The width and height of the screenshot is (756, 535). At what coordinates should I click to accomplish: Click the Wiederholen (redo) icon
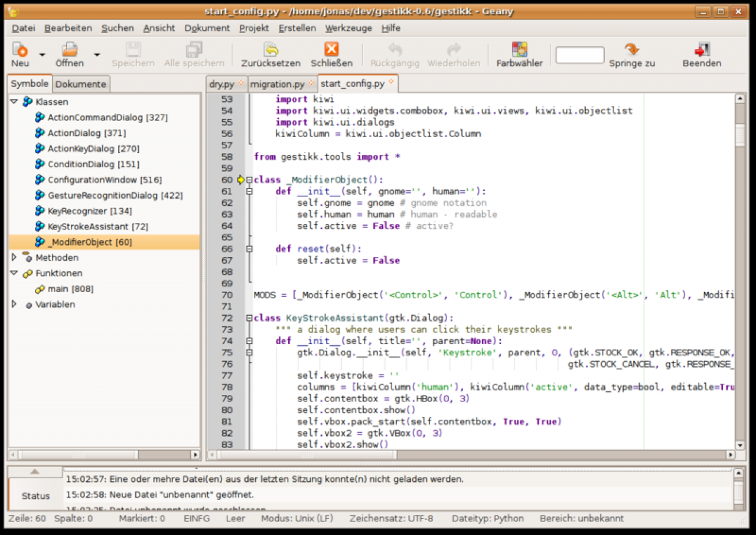pyautogui.click(x=454, y=49)
